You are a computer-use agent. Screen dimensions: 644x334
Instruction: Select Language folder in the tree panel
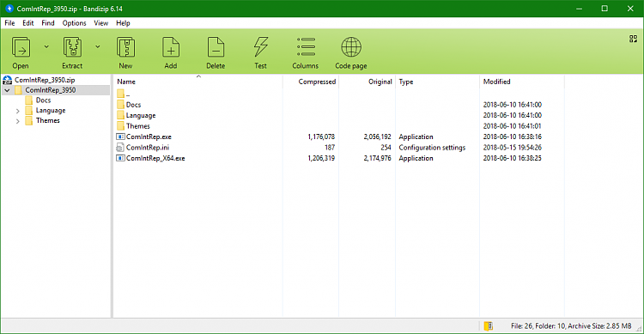pyautogui.click(x=51, y=110)
